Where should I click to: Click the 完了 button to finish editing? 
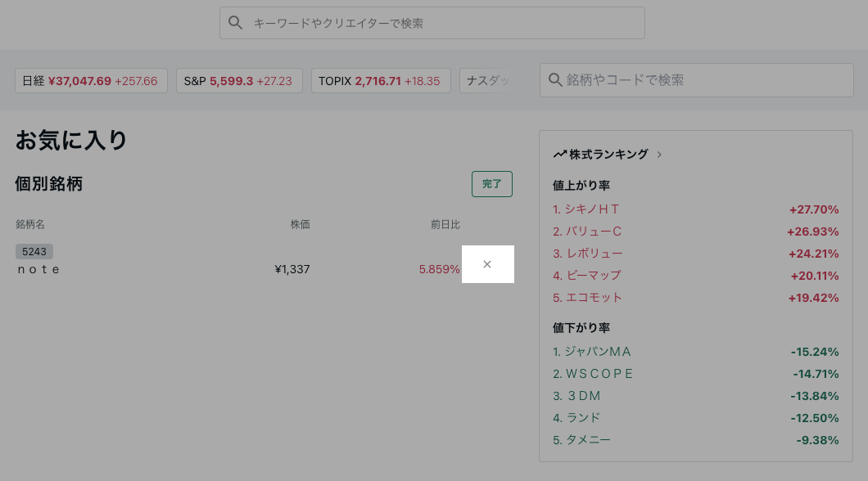pyautogui.click(x=491, y=184)
